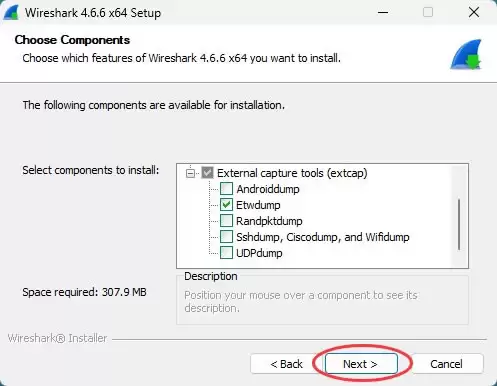The height and width of the screenshot is (386, 497).
Task: Click the components list vertical scrollbar thumb
Action: (459, 224)
